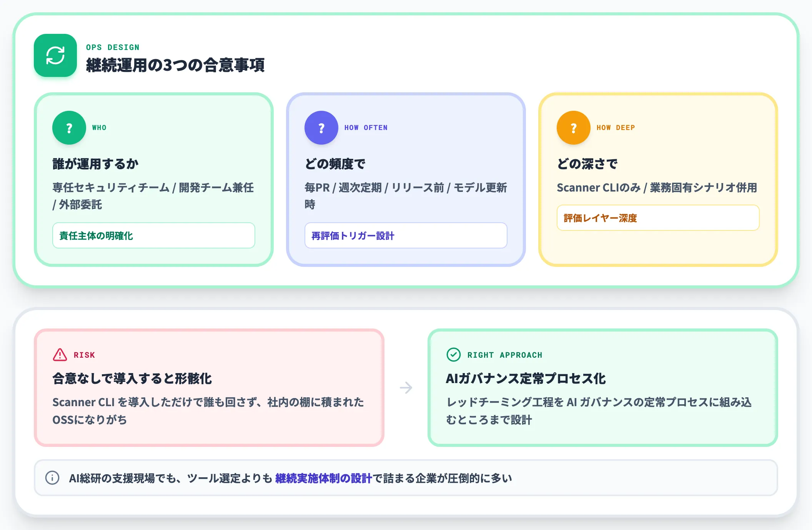Click the AIガバナンス定常プロセス化 heading
The image size is (812, 530).
(x=526, y=378)
